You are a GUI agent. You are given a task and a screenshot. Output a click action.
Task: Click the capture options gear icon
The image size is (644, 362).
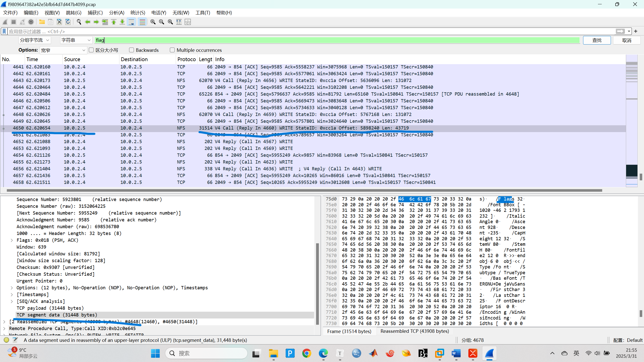(x=31, y=22)
